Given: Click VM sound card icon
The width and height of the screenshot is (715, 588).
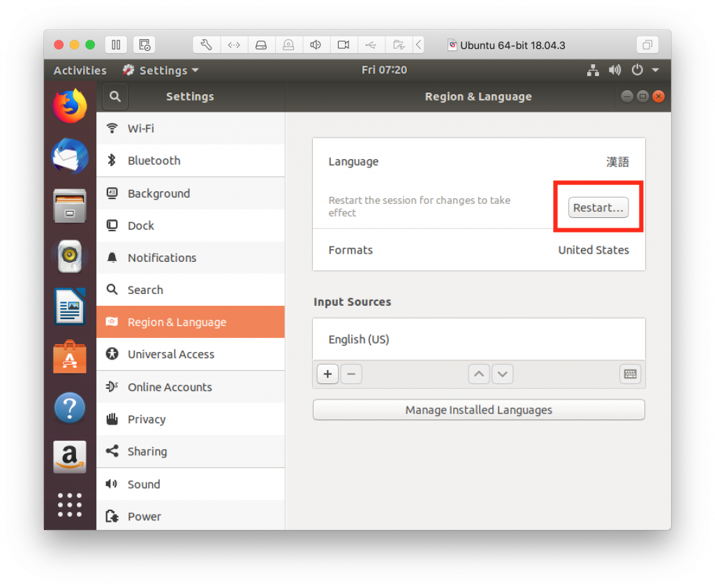Looking at the screenshot, I should [316, 45].
